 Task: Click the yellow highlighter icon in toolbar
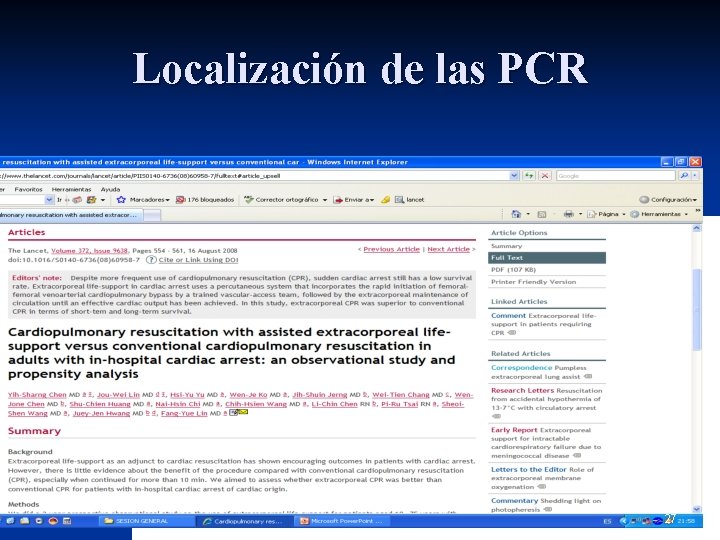click(386, 200)
